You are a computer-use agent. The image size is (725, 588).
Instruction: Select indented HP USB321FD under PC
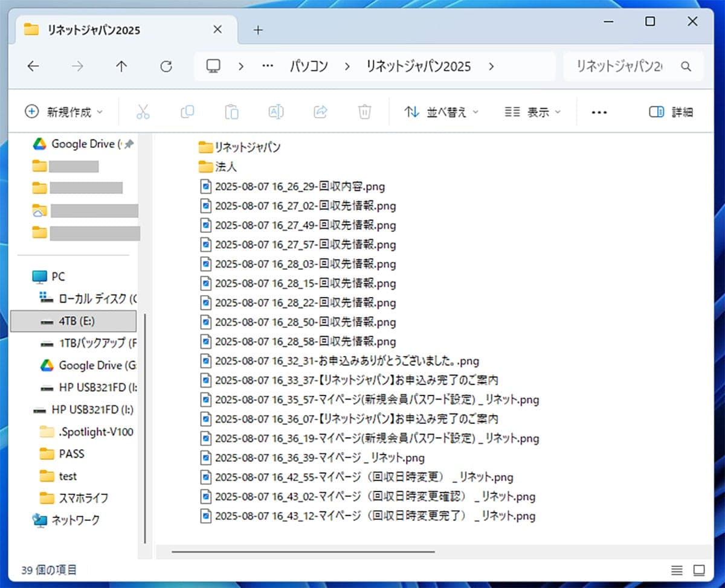[88, 387]
